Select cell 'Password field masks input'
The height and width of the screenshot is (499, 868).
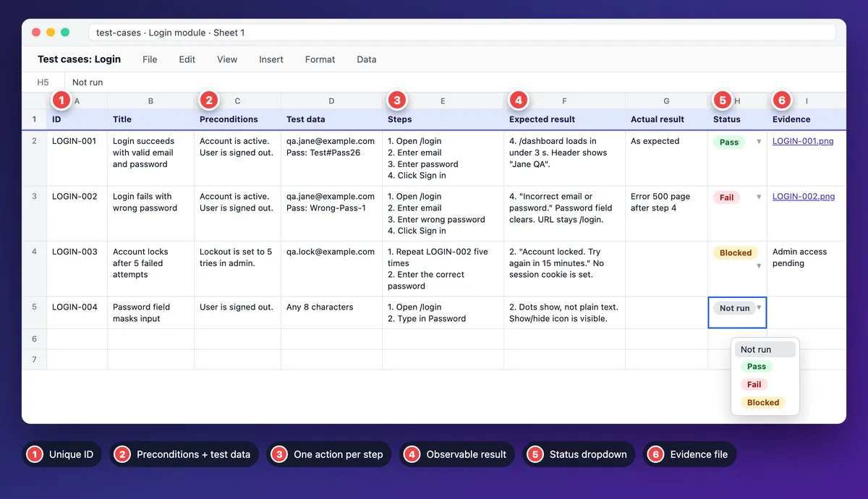[150, 313]
